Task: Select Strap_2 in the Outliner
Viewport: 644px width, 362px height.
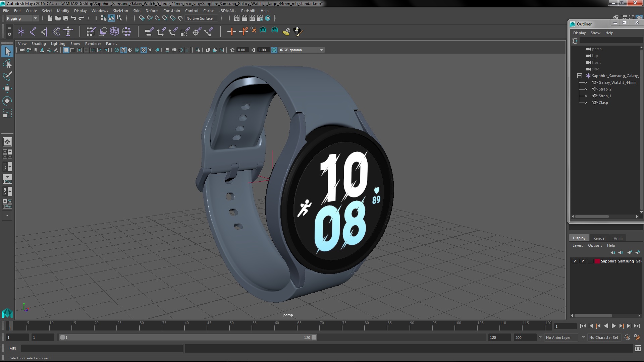Action: tap(604, 89)
